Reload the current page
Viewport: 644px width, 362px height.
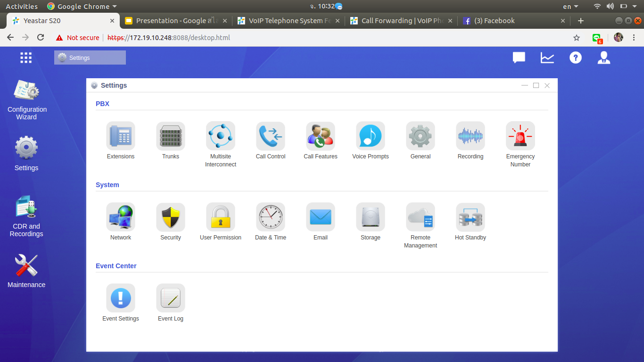pyautogui.click(x=41, y=38)
